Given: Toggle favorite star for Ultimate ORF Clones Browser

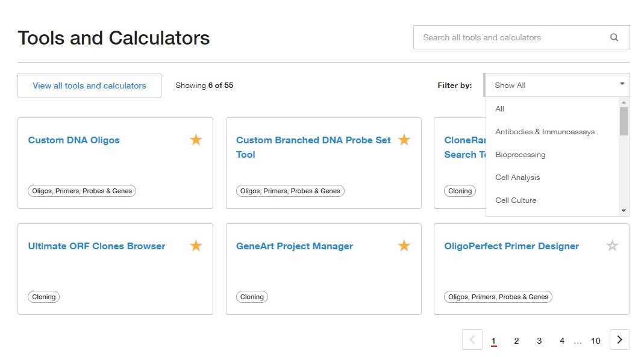Looking at the screenshot, I should tap(196, 246).
